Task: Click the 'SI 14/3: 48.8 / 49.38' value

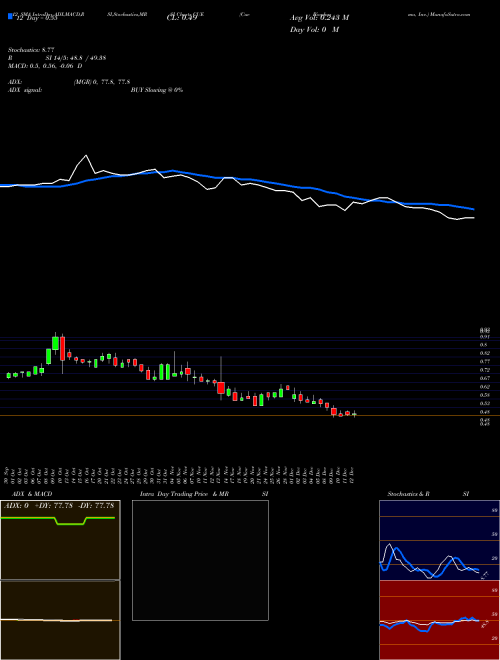Action: (x=76, y=58)
